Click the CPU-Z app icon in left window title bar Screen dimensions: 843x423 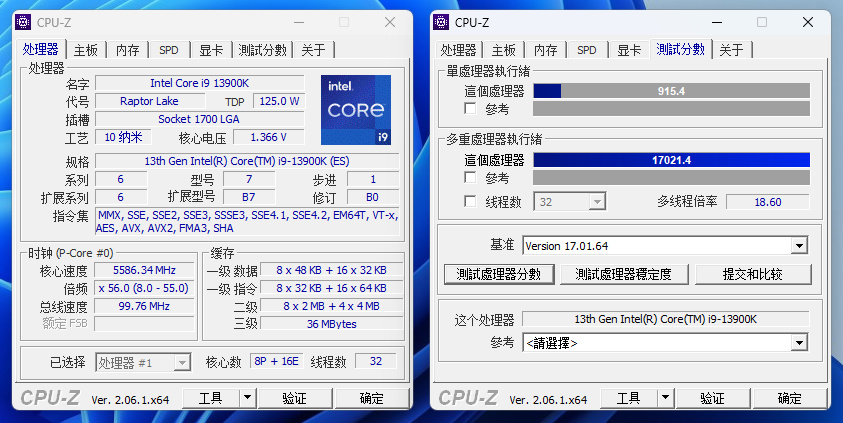coord(23,22)
